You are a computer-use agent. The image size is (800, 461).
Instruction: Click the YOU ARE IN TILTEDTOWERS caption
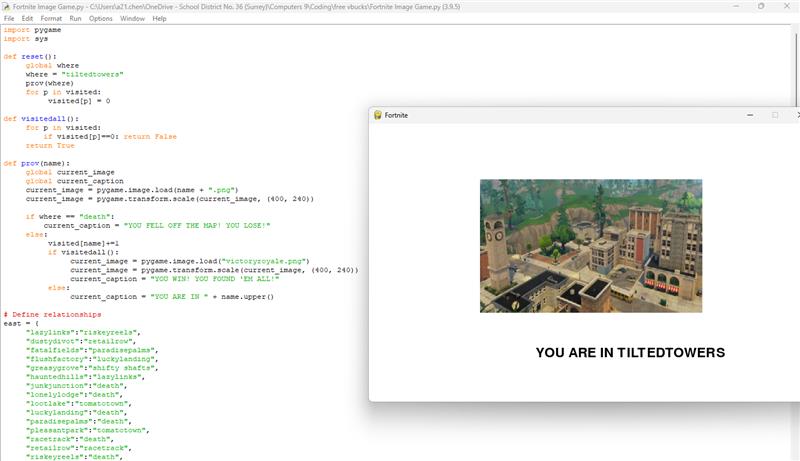[630, 352]
